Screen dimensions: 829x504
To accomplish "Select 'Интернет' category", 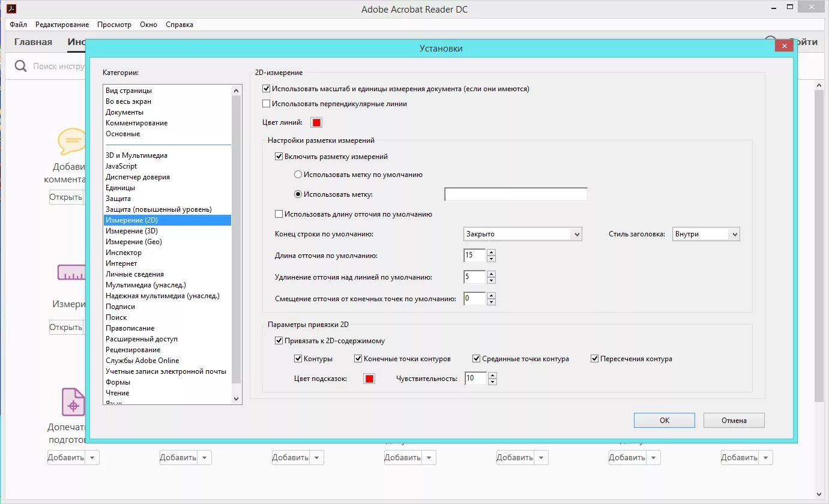I will [121, 263].
